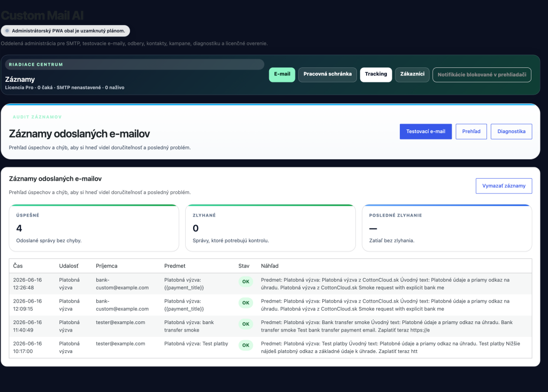Select the 11:40:49 bank transfer smoke row
This screenshot has width=548, height=392.
pyautogui.click(x=270, y=326)
